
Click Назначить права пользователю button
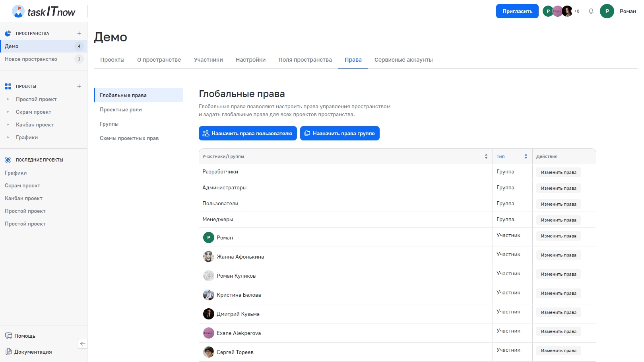coord(248,133)
